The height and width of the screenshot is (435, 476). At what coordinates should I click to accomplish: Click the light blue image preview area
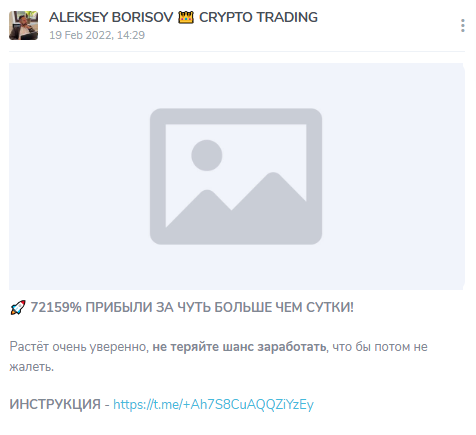coord(237,176)
